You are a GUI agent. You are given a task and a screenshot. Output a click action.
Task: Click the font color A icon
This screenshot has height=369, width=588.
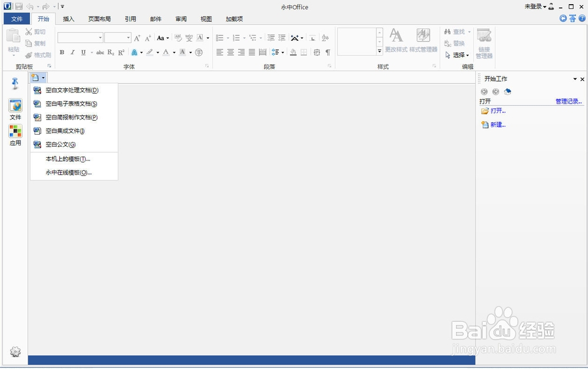coord(166,52)
